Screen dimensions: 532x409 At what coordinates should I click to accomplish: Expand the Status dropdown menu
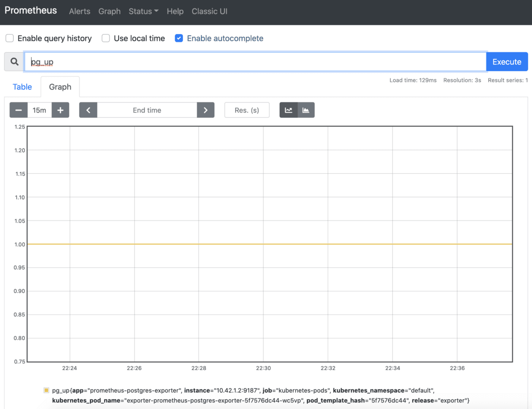[143, 11]
